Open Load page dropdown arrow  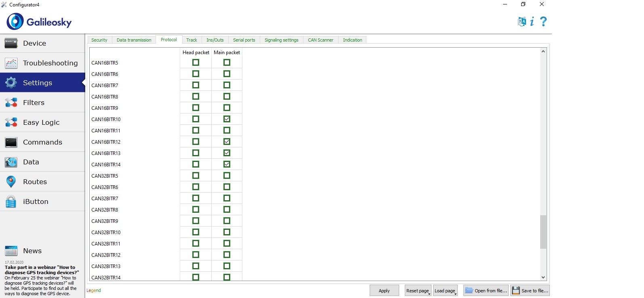click(x=455, y=294)
